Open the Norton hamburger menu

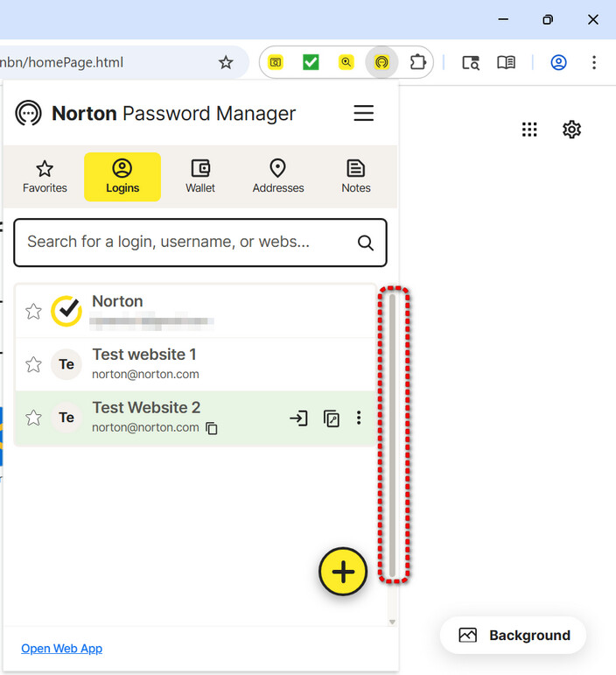pos(363,114)
